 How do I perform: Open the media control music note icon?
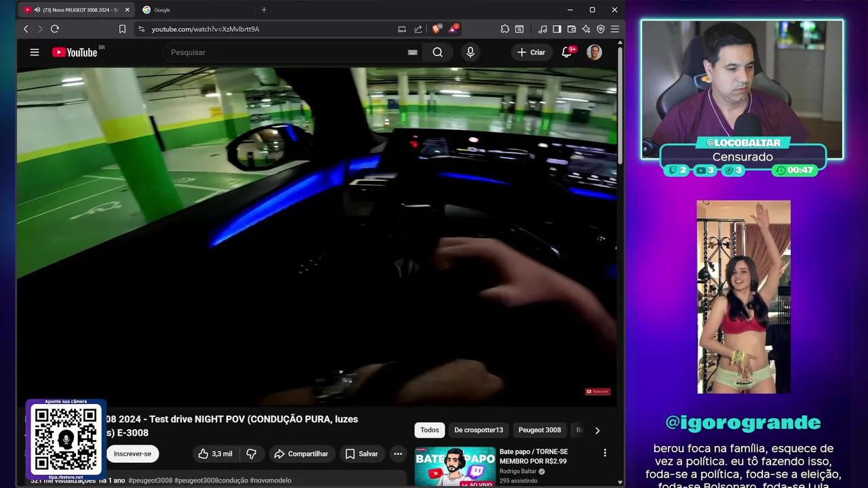542,29
